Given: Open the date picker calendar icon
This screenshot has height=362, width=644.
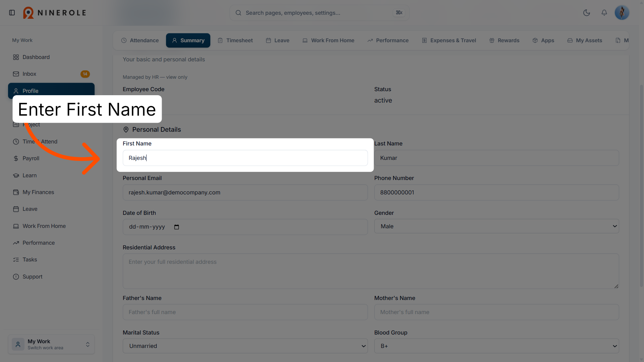Looking at the screenshot, I should (x=177, y=227).
